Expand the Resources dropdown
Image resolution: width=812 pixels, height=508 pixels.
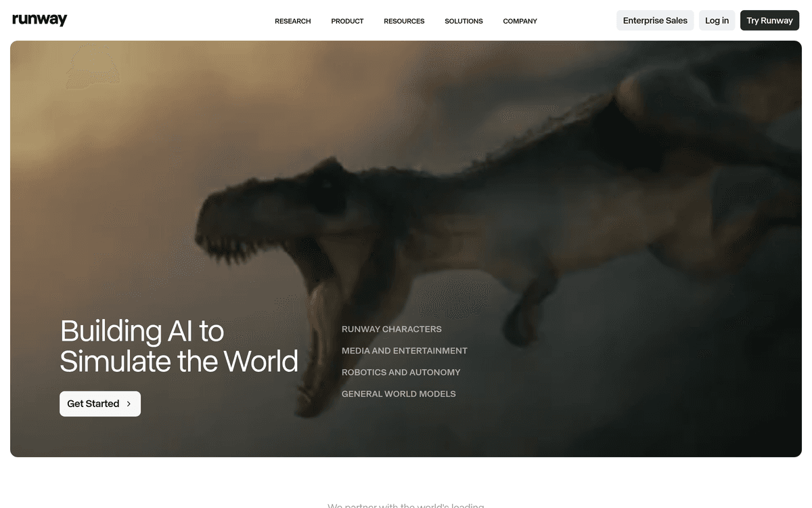coord(404,21)
